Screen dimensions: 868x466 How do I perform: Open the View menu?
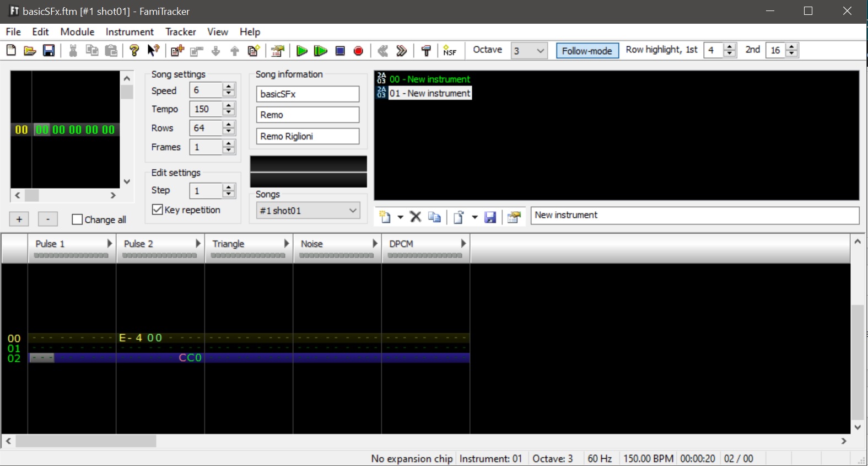[218, 32]
